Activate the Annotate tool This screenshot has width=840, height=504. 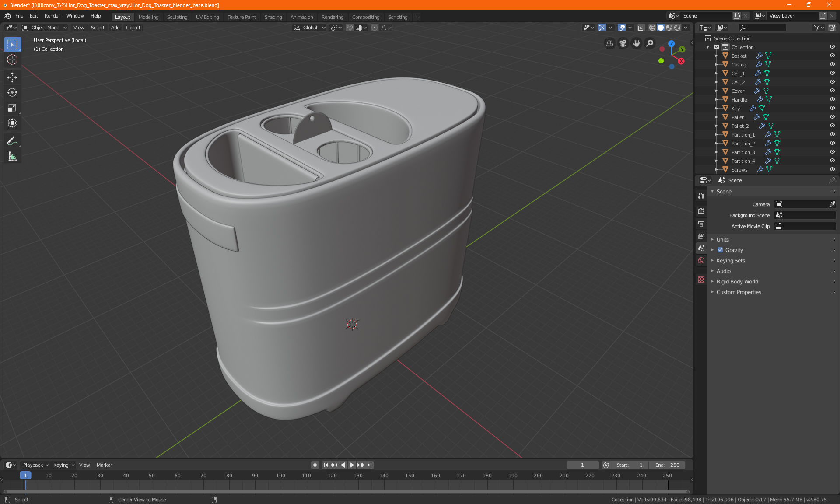pyautogui.click(x=12, y=141)
